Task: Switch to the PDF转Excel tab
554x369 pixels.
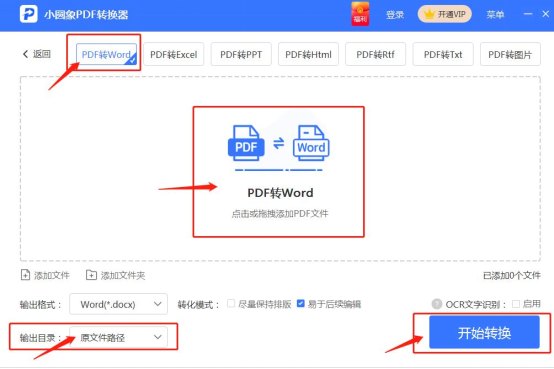Action: pyautogui.click(x=174, y=54)
